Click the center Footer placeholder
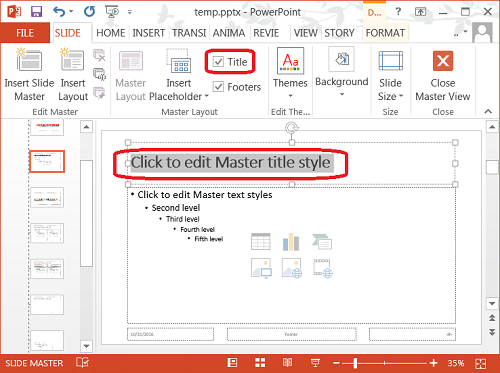 point(292,334)
